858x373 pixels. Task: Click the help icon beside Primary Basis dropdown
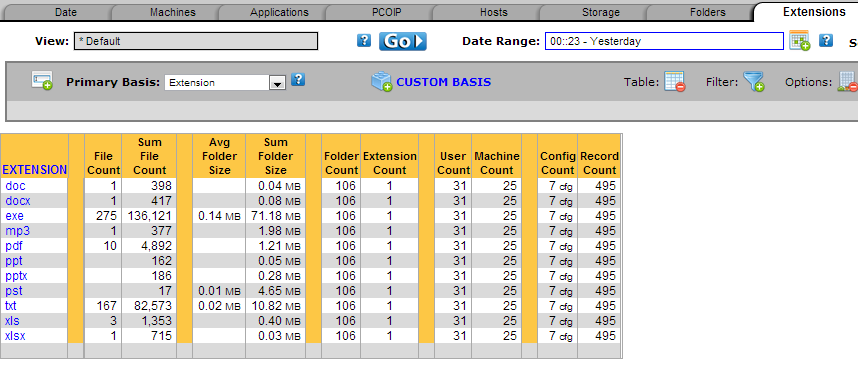point(298,80)
